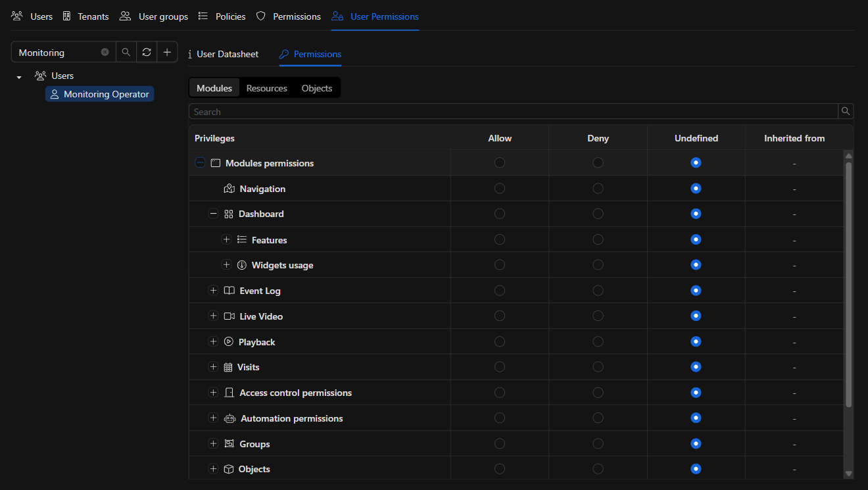Click the privileges search magnifier icon
This screenshot has height=490, width=868.
point(846,111)
